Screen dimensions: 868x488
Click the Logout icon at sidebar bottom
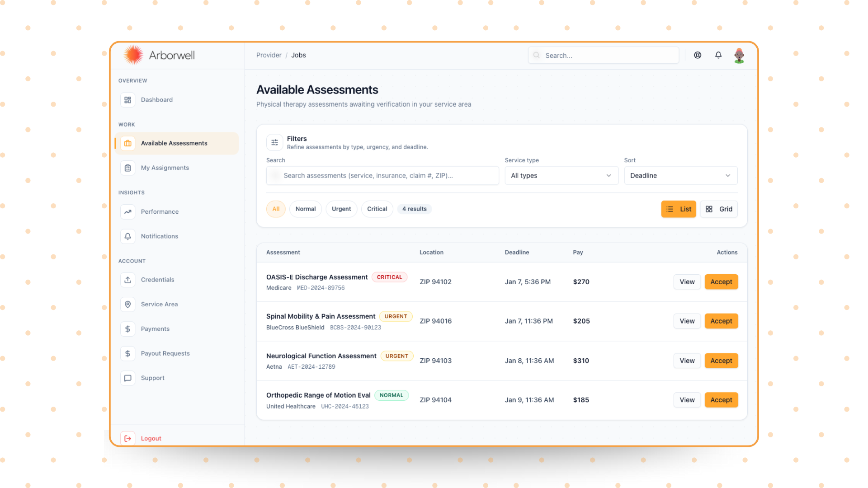[x=128, y=438]
